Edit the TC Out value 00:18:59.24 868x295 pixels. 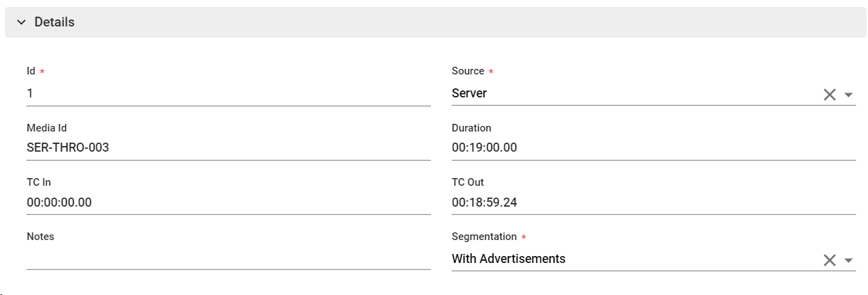pos(653,202)
